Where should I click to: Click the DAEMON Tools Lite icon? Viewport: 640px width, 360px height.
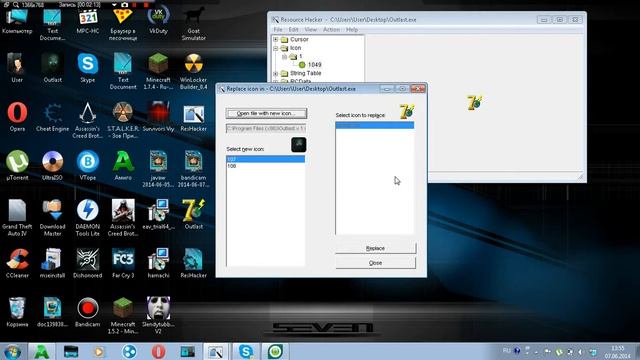pos(88,218)
